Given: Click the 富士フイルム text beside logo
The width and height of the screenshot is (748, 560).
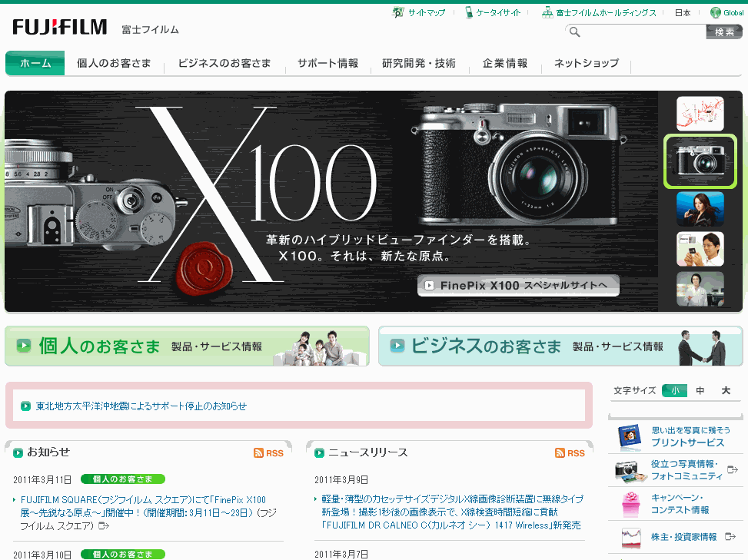Looking at the screenshot, I should pyautogui.click(x=150, y=29).
